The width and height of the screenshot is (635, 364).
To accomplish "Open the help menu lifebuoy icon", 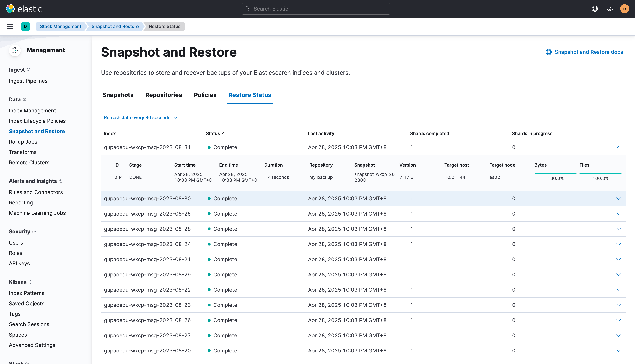I will tap(595, 9).
